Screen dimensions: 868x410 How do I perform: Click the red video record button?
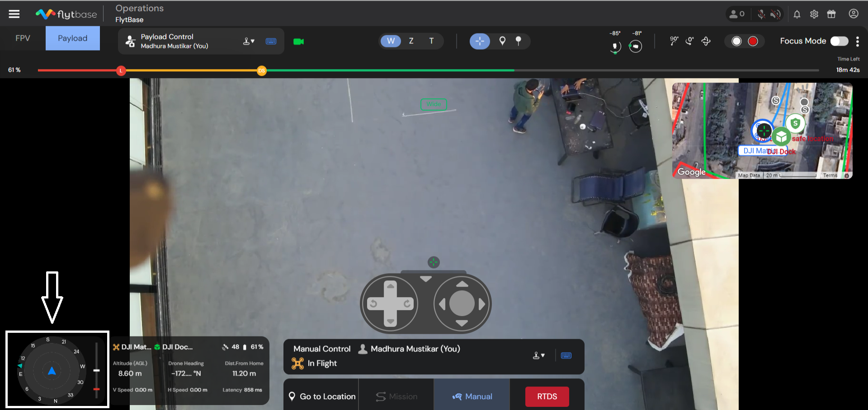tap(753, 42)
